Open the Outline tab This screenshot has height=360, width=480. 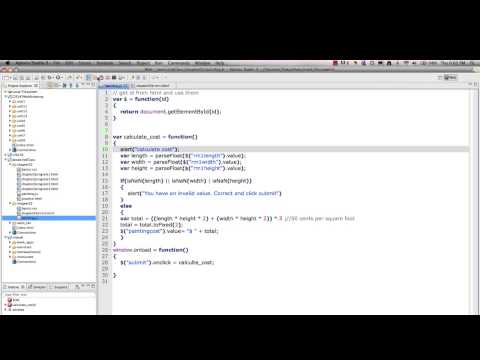(x=14, y=287)
